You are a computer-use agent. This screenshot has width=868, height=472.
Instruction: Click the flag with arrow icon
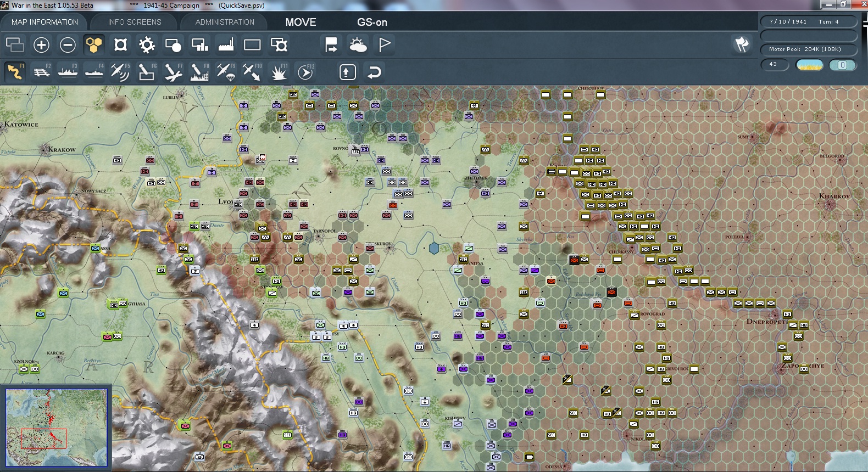[x=331, y=44]
